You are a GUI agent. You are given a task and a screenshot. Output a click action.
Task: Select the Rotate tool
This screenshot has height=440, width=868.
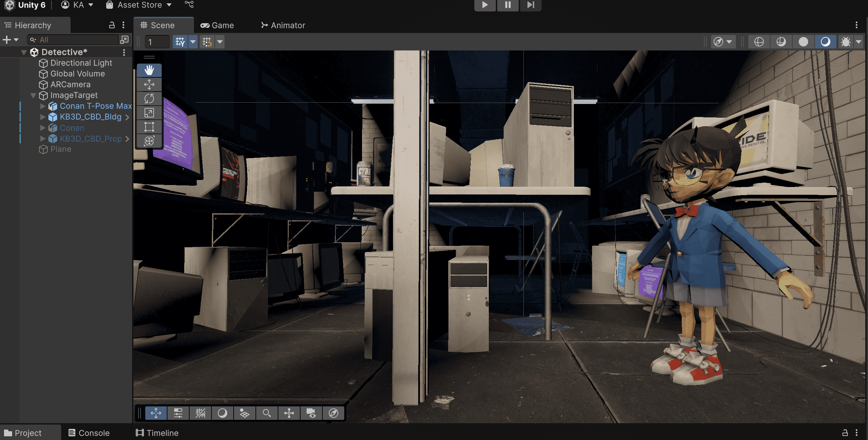(149, 99)
